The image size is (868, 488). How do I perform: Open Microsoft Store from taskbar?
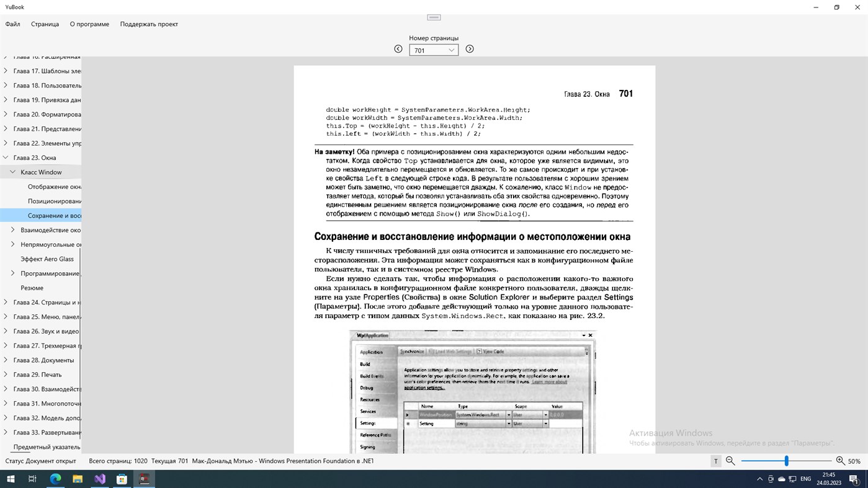coord(122,479)
